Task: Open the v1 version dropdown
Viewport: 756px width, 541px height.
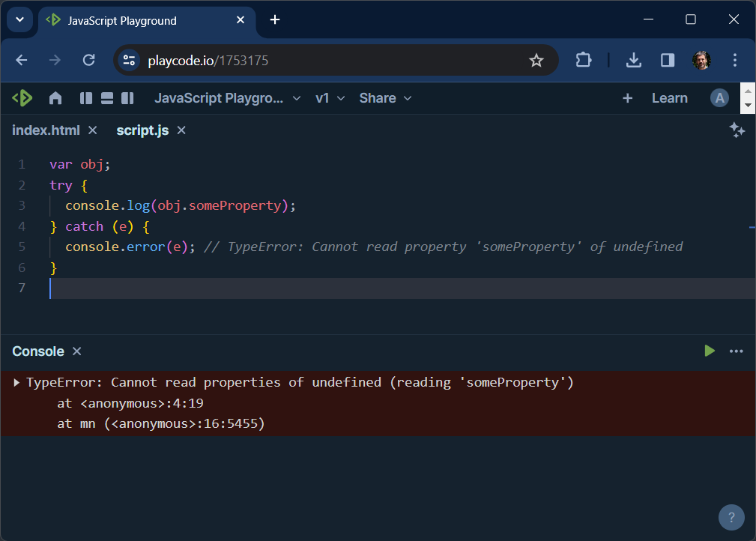Action: click(x=330, y=97)
